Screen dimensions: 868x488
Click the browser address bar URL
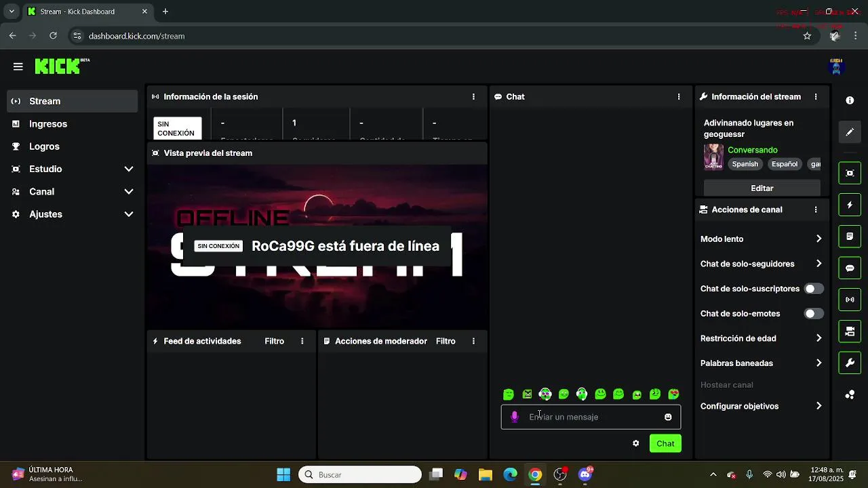[136, 36]
